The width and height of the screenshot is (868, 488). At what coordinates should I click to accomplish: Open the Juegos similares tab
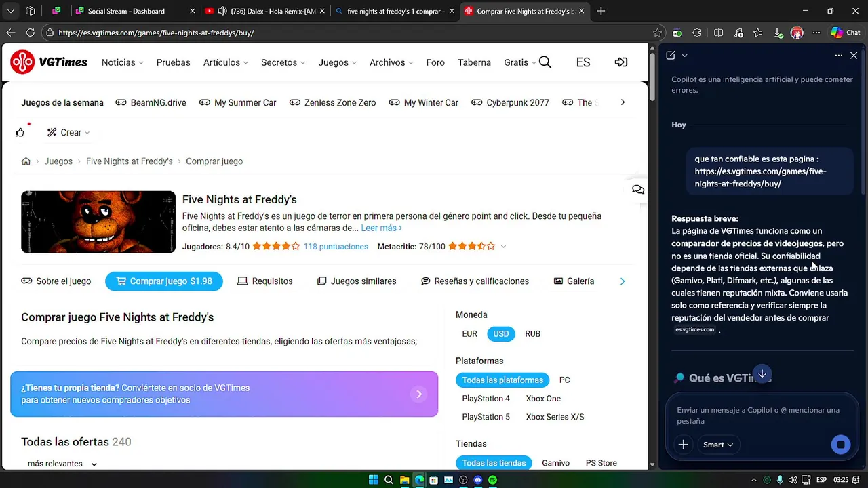point(357,281)
